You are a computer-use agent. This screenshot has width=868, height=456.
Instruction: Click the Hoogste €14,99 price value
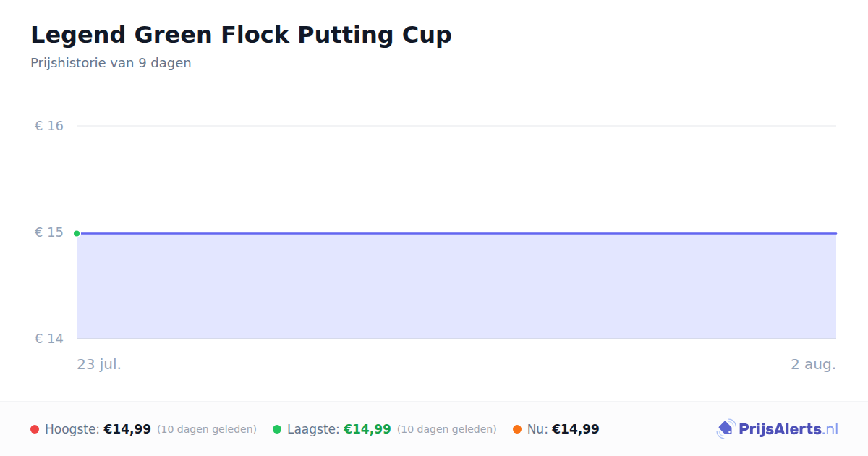click(x=127, y=429)
